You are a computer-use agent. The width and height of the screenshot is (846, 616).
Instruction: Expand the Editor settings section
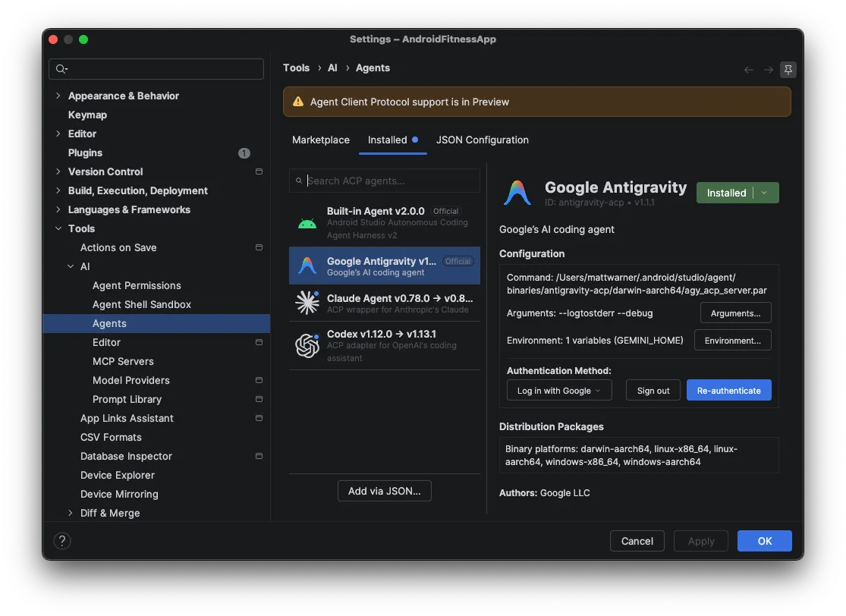click(x=58, y=134)
